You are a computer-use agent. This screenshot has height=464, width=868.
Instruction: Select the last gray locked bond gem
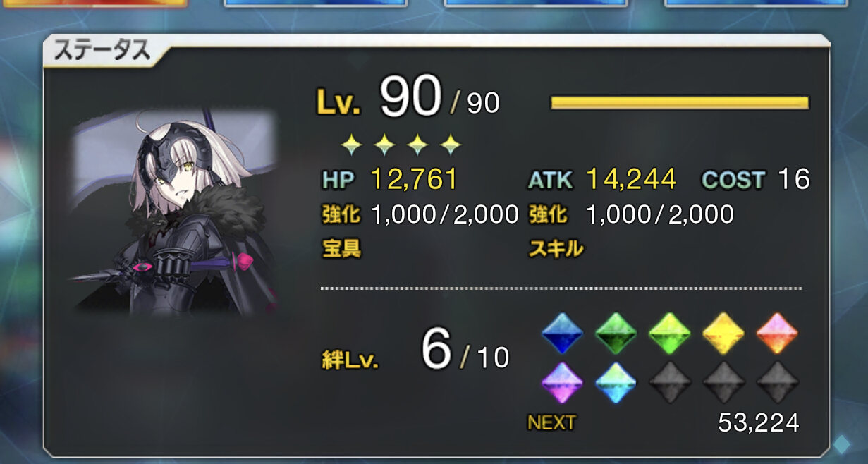click(777, 381)
